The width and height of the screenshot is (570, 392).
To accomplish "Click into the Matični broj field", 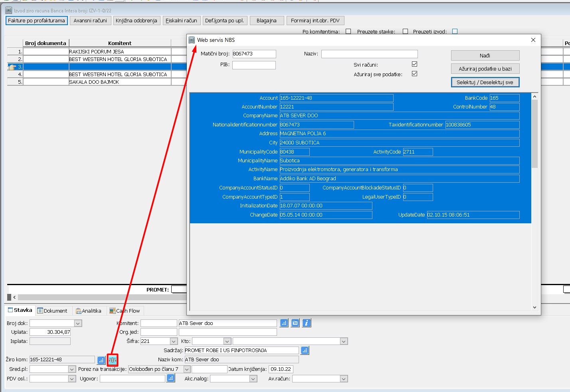I will click(254, 54).
